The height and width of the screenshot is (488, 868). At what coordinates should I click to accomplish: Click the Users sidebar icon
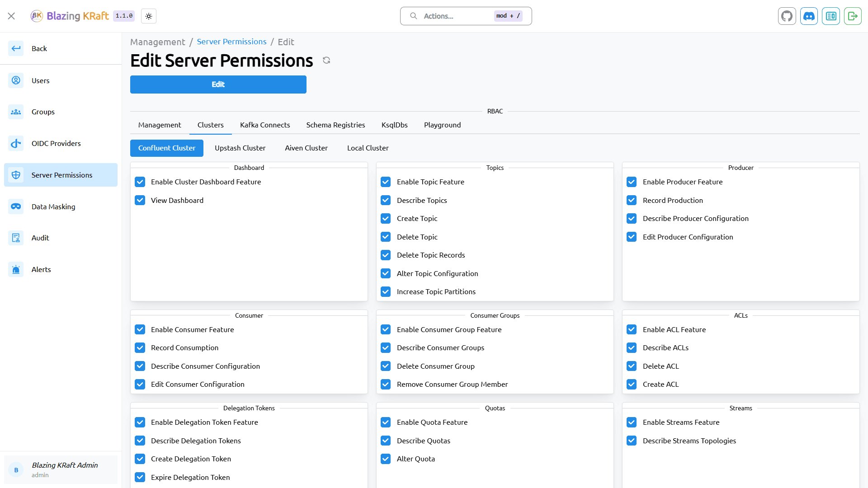[16, 80]
